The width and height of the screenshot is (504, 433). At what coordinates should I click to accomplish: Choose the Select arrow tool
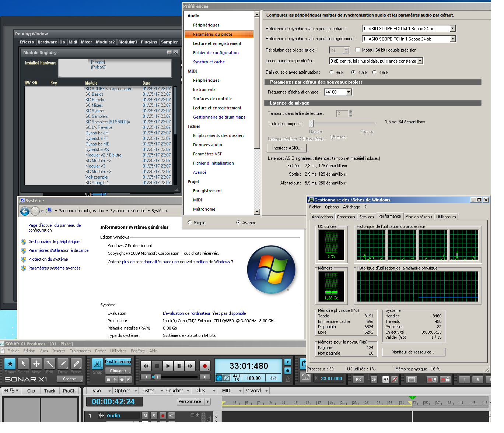23,364
